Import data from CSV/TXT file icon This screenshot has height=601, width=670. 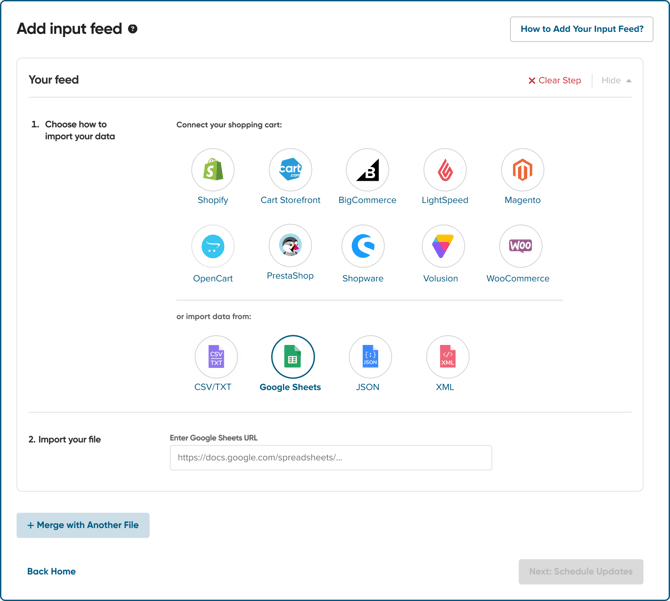[x=216, y=357]
